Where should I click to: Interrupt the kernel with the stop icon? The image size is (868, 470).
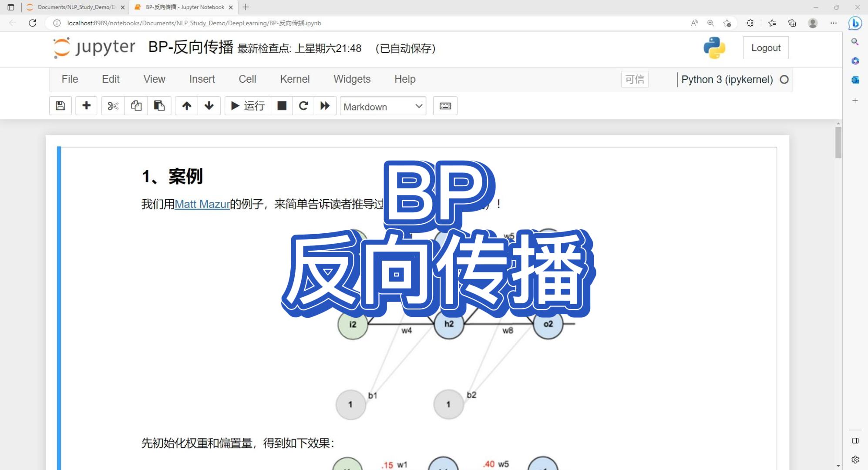282,106
